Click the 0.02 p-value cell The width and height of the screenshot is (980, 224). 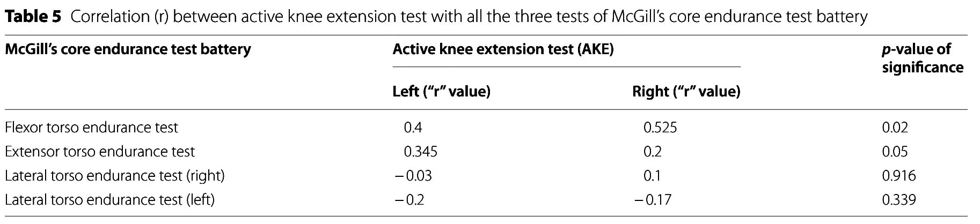(895, 128)
